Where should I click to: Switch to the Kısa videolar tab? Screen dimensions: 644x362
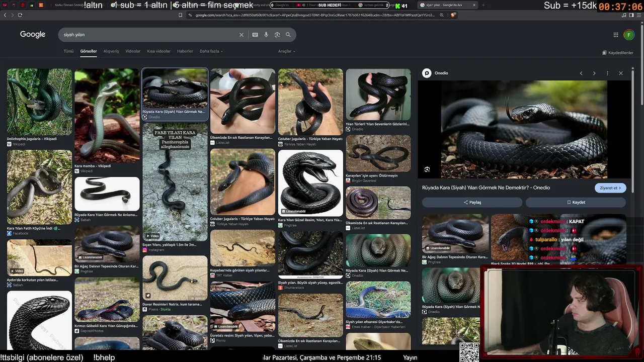[x=158, y=51]
